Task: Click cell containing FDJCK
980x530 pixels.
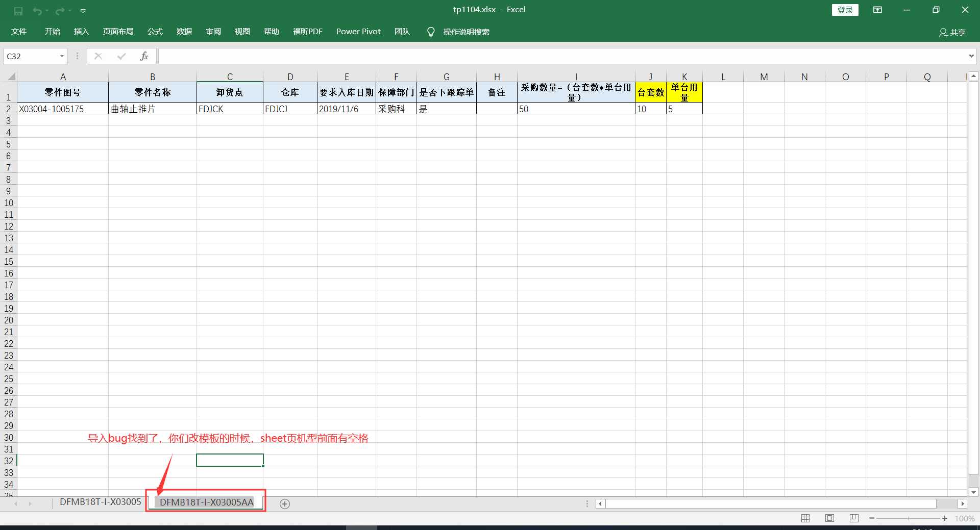Action: point(230,109)
